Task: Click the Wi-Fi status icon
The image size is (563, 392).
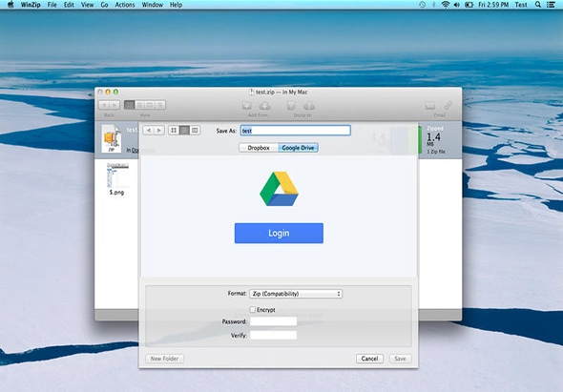Action: [x=446, y=5]
